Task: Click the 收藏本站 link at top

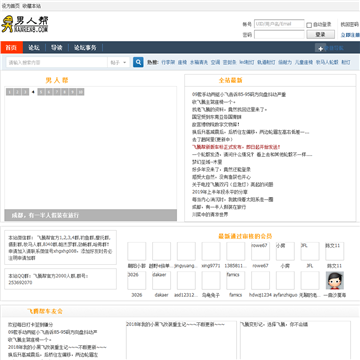Action: (x=32, y=6)
